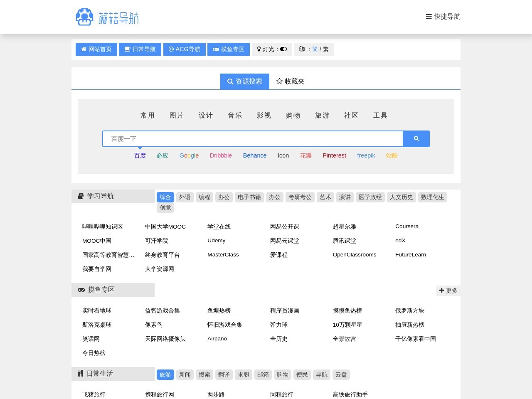This screenshot has width=532, height=399.
Task: Click the magnifier search submit button
Action: point(416,139)
